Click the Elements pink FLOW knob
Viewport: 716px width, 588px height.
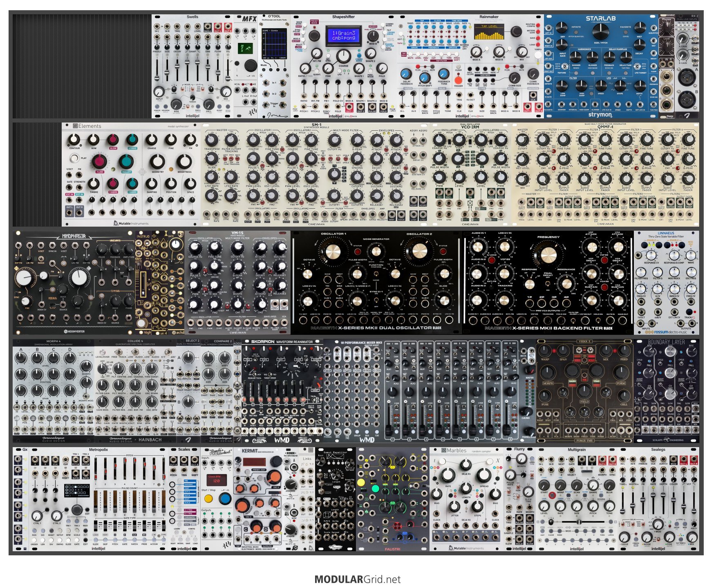click(x=99, y=160)
